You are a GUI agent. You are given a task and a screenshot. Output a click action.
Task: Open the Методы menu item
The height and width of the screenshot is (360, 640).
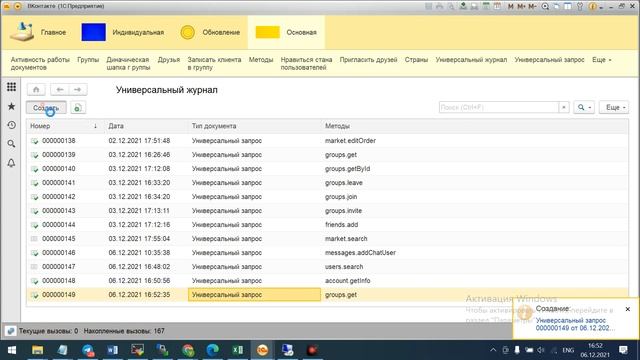[x=261, y=60]
